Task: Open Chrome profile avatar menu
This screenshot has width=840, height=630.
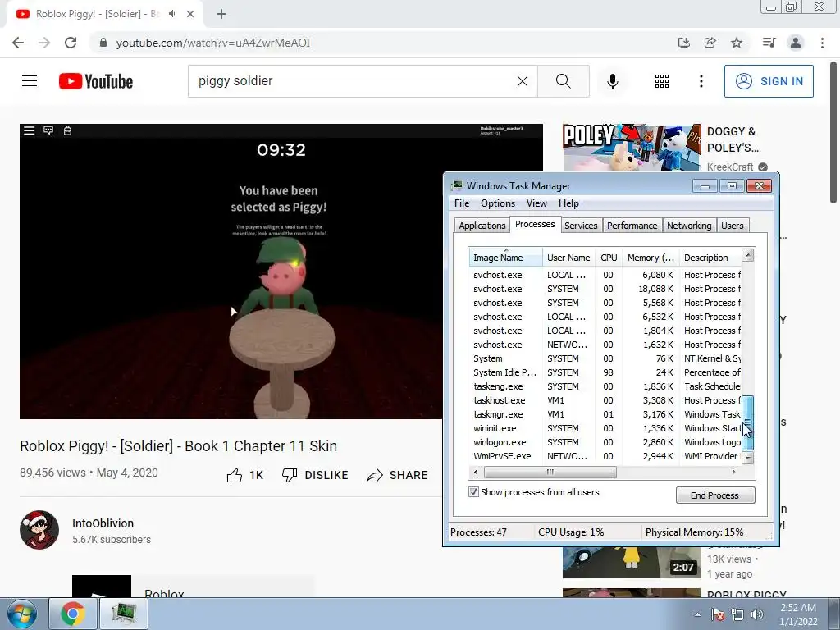Action: [x=796, y=43]
